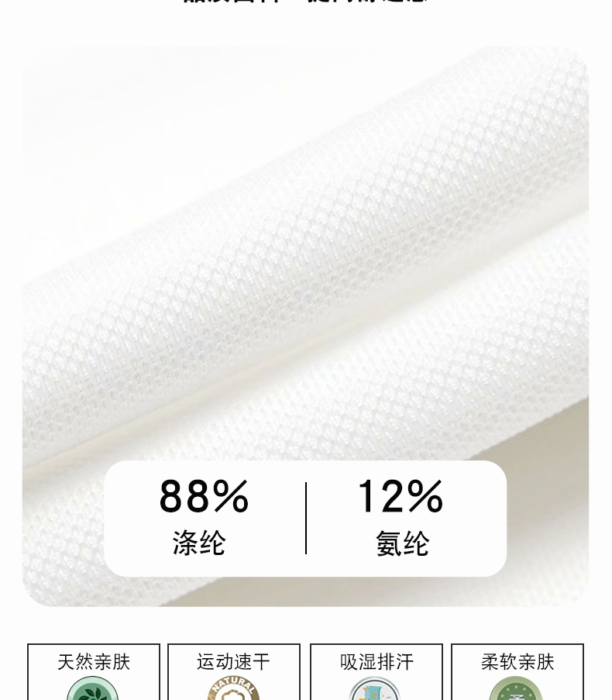Click the brown NATURAL cotton badge icon

[233, 688]
